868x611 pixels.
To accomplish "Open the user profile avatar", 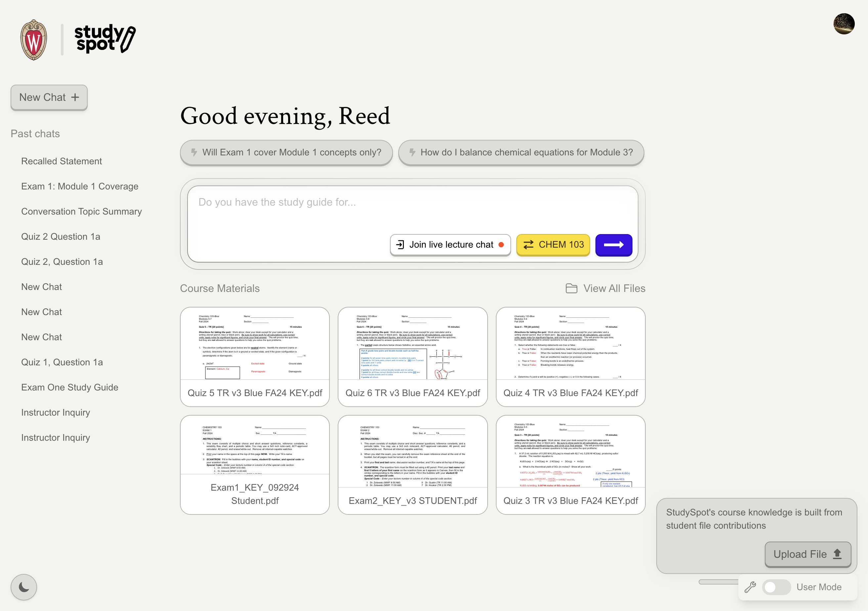I will (x=844, y=24).
